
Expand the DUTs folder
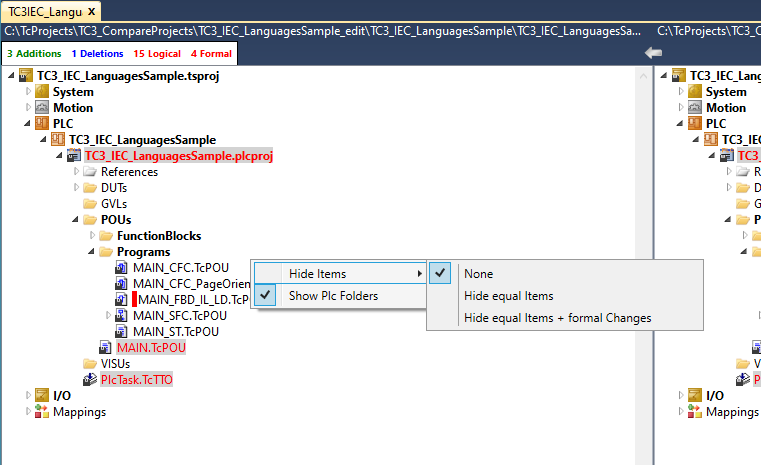76,187
